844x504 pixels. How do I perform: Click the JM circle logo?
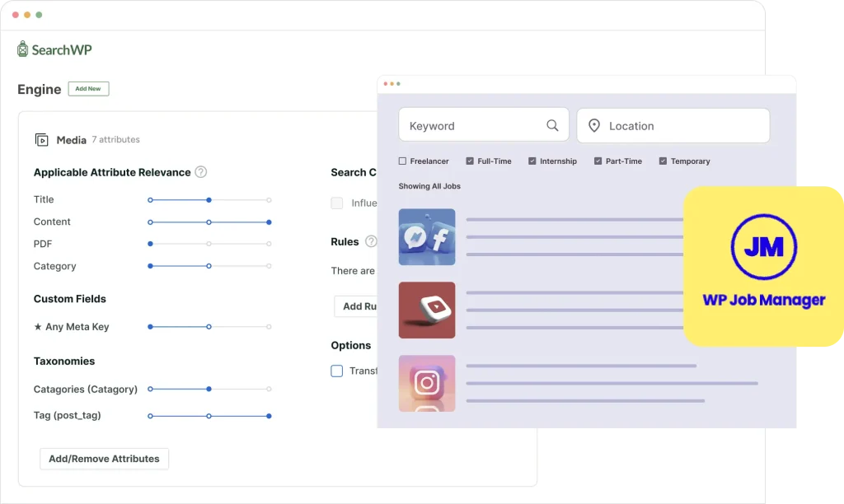click(763, 247)
